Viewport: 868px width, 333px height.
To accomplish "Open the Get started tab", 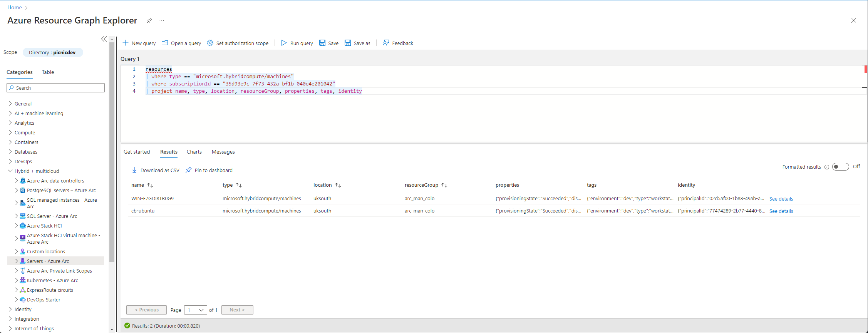I will pyautogui.click(x=137, y=152).
